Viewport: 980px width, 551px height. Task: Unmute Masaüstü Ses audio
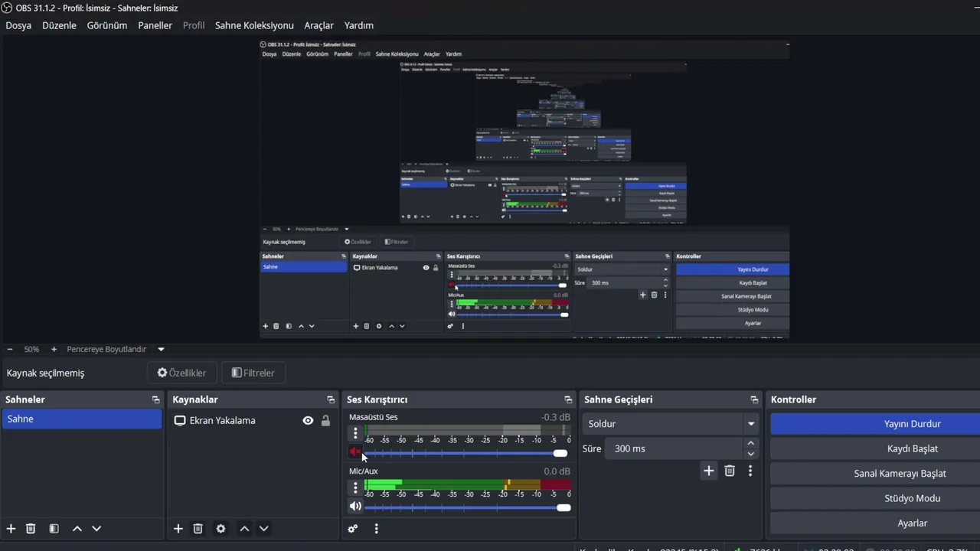click(x=355, y=452)
